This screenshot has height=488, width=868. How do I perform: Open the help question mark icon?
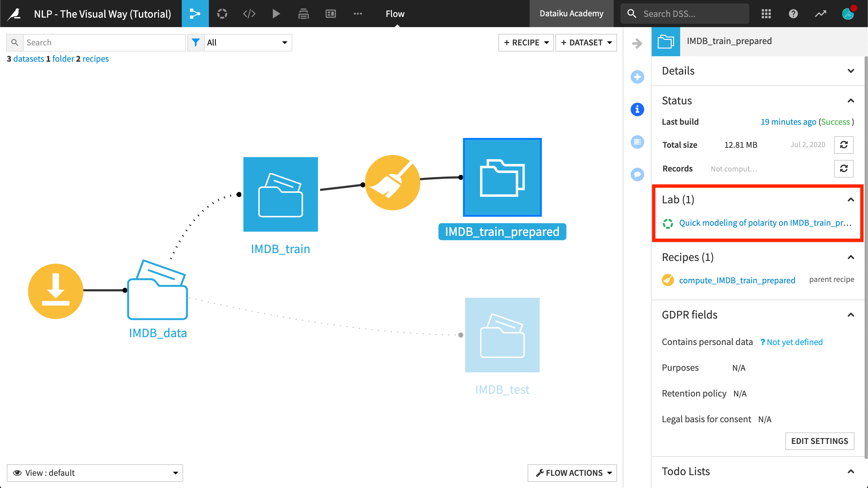[793, 14]
